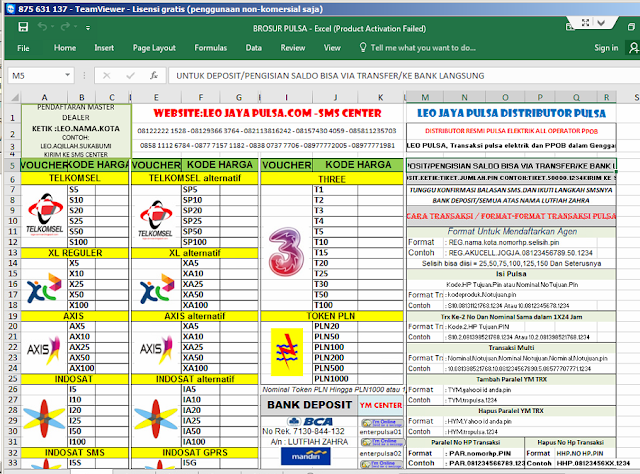
Task: Open the Review tab
Action: (x=293, y=48)
